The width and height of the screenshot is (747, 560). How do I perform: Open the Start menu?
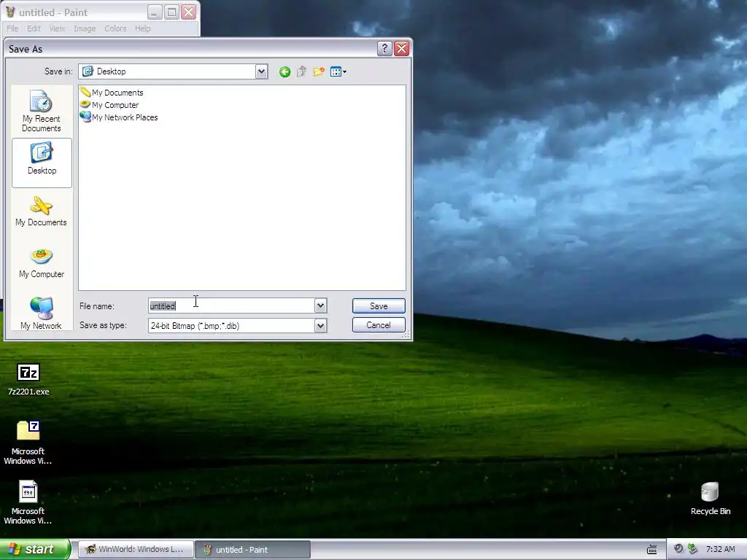[x=35, y=549]
